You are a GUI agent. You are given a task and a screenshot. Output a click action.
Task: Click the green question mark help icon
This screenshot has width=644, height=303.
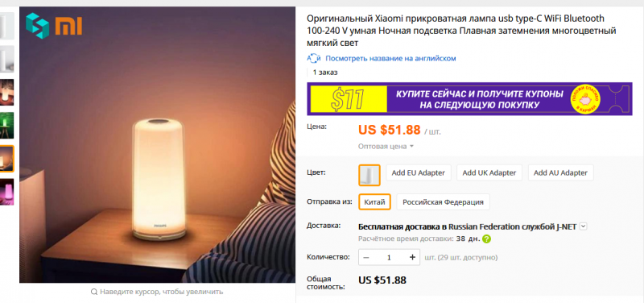point(487,239)
